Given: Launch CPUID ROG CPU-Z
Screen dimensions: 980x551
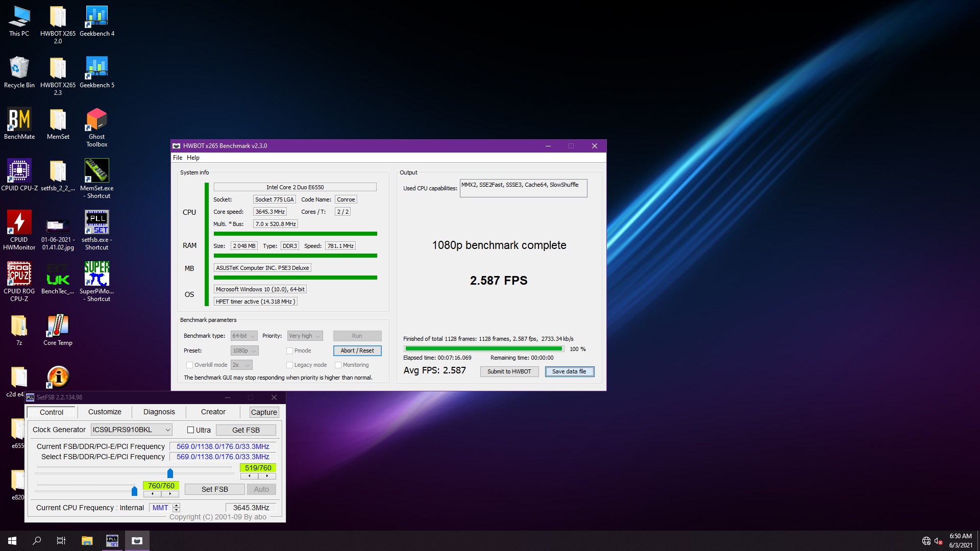Looking at the screenshot, I should tap(19, 282).
